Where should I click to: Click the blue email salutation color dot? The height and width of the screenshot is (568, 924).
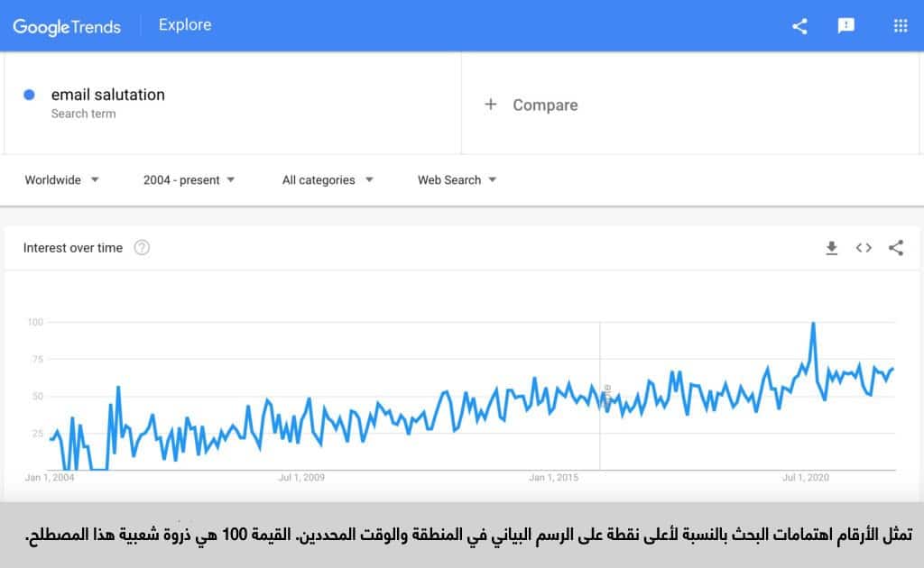[x=30, y=95]
